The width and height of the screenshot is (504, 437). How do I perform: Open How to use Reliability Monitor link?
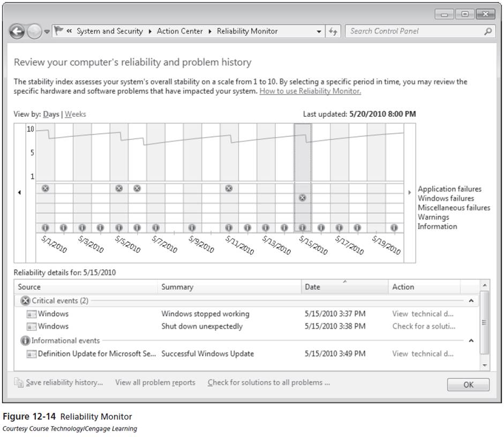coord(310,91)
